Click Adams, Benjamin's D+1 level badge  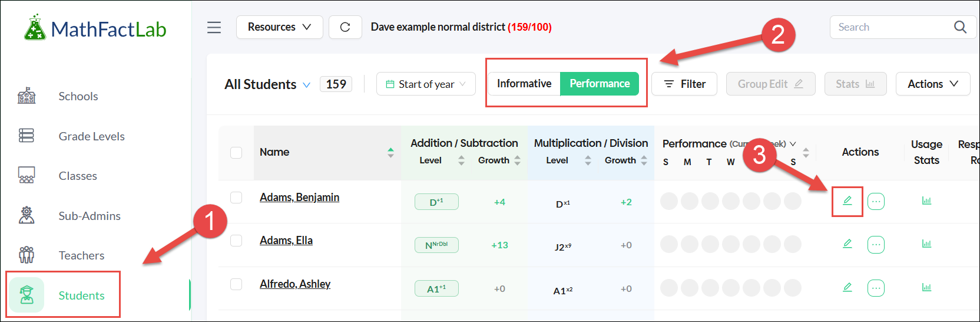436,202
